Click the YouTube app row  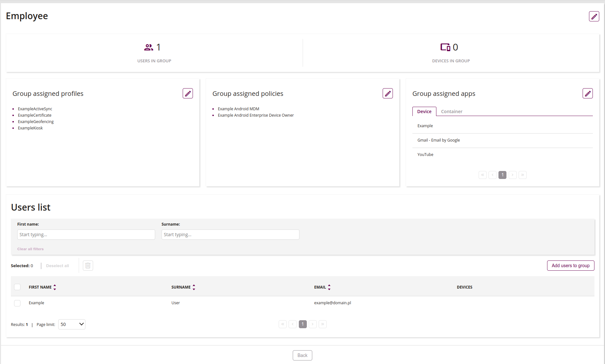point(502,155)
